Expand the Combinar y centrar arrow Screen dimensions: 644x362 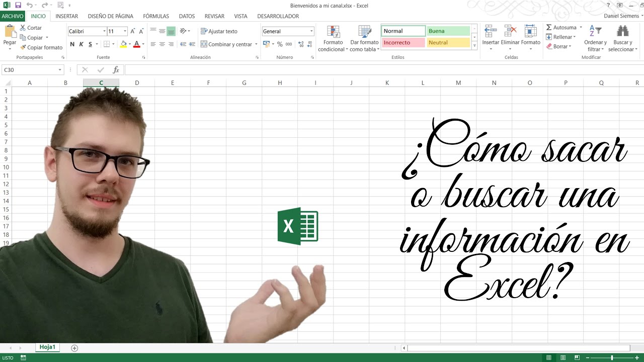point(256,44)
